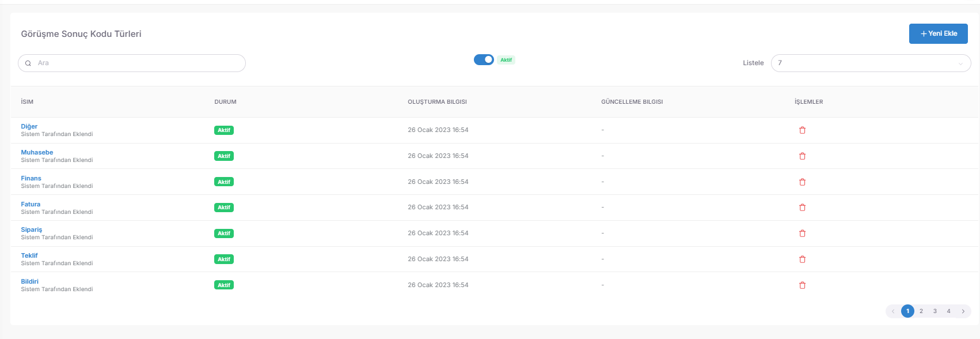This screenshot has height=339, width=980.
Task: Go to page 2 in pagination
Action: click(x=921, y=311)
